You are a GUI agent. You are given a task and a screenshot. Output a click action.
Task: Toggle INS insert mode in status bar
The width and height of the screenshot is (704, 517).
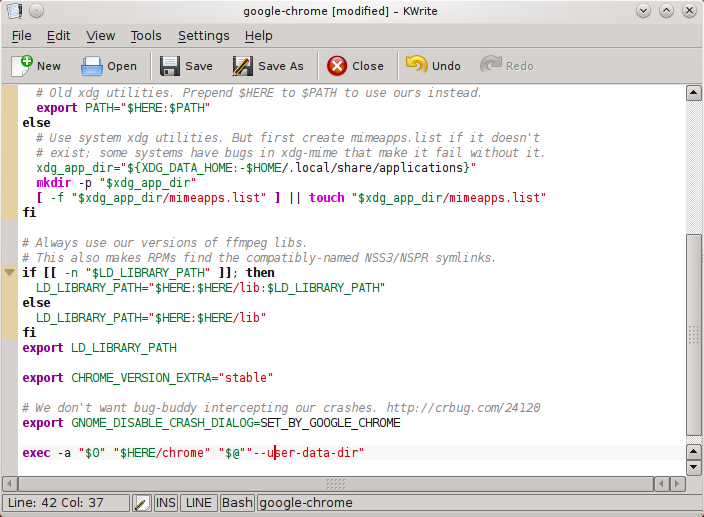pyautogui.click(x=165, y=503)
